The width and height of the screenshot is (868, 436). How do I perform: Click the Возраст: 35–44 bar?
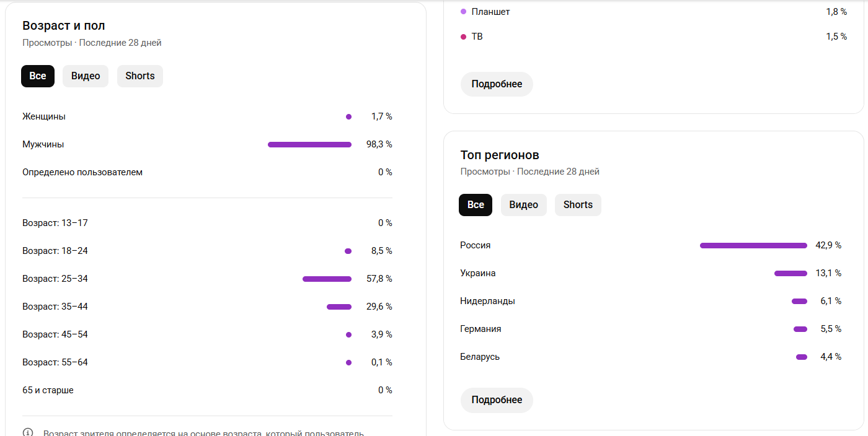339,307
